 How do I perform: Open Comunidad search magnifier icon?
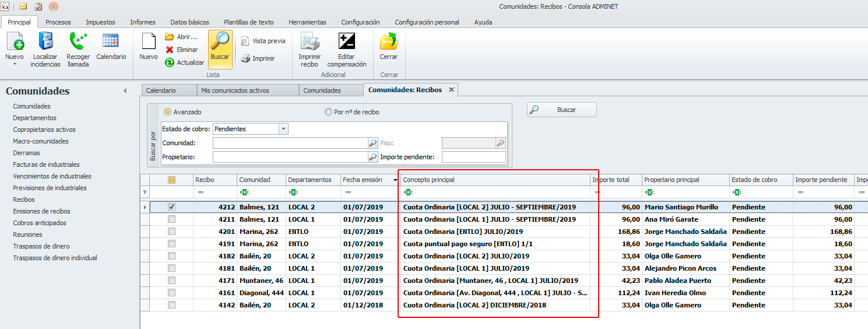[372, 143]
